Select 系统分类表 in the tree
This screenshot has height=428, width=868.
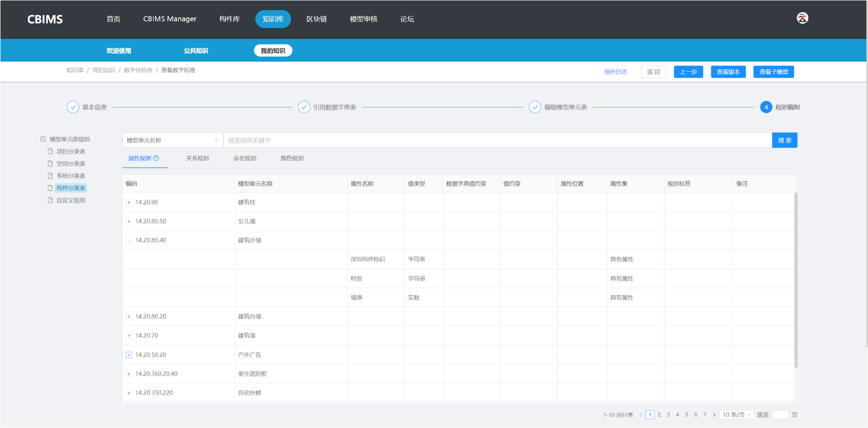(x=71, y=175)
